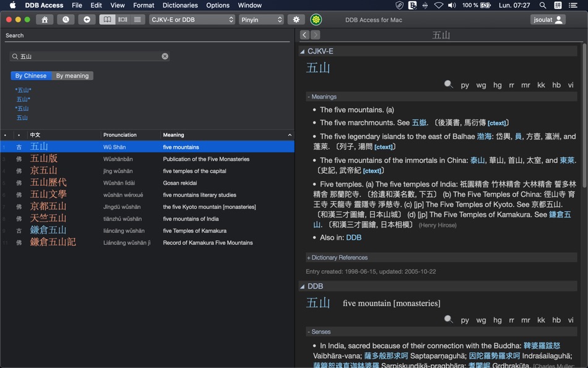
Task: Follow the 泰山 link in Meanings
Action: coord(478,160)
